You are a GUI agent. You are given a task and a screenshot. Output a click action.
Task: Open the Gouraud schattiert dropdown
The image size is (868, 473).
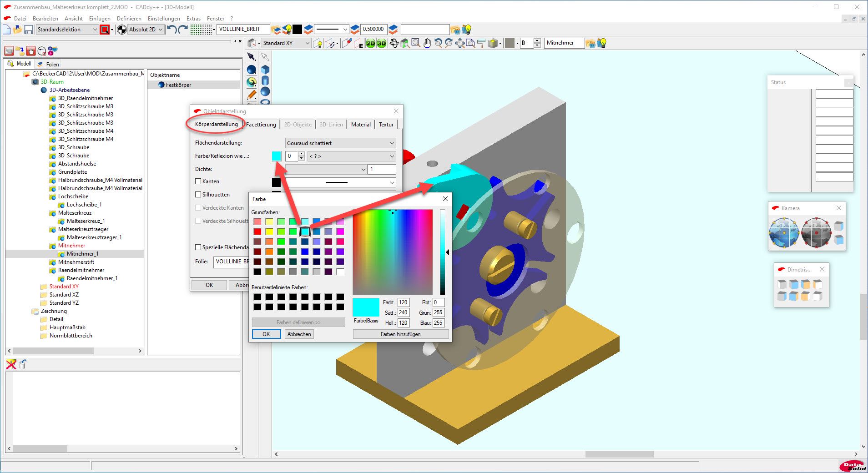point(341,143)
